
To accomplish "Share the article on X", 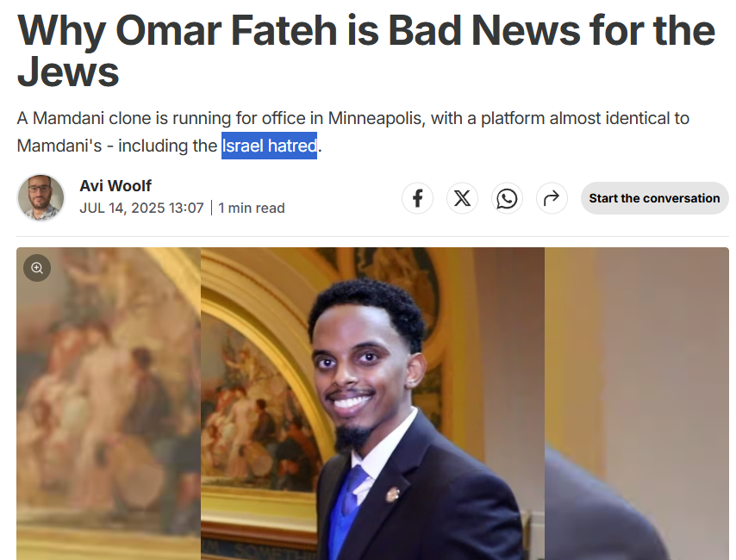I will 462,198.
